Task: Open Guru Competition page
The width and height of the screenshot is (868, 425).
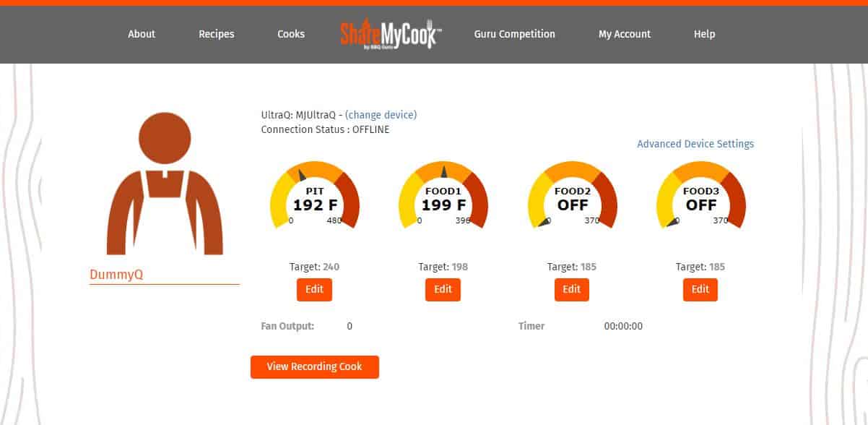Action: pyautogui.click(x=515, y=34)
